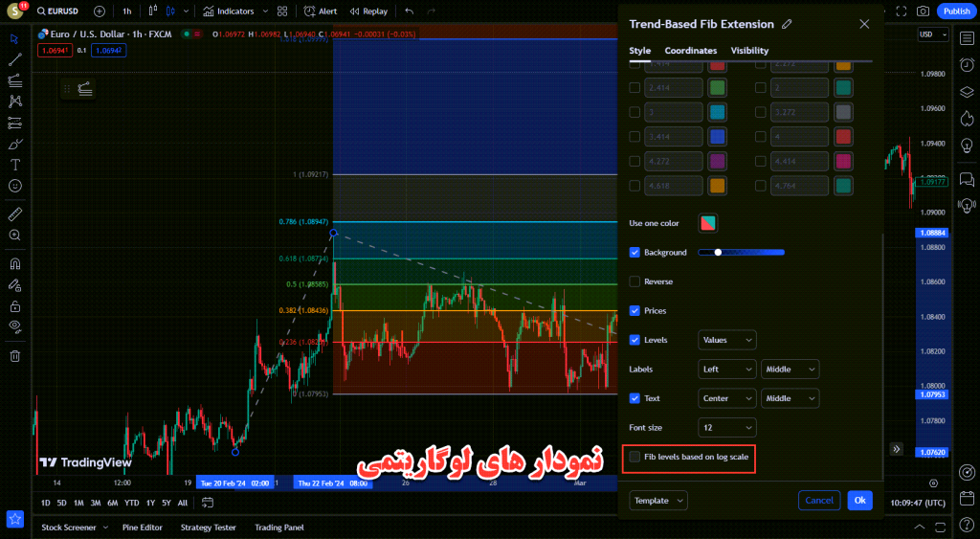Open the Alert dialog
Screen dimensions: 980x539
point(320,11)
